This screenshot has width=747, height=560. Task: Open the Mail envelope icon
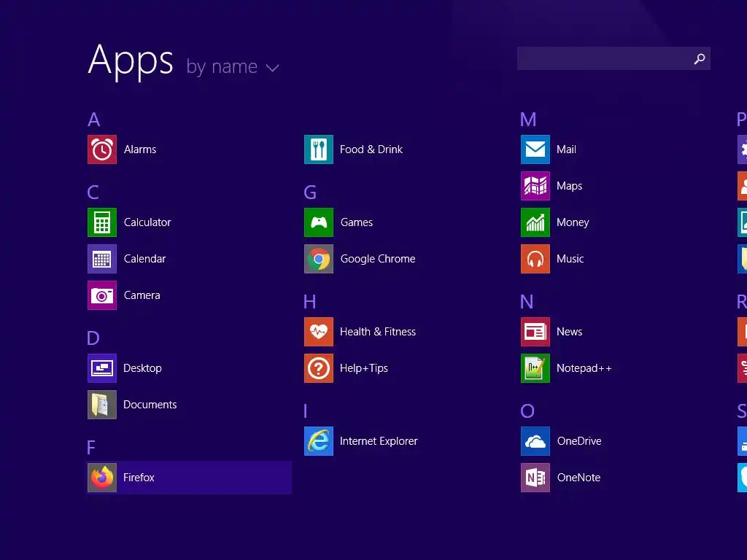535,149
